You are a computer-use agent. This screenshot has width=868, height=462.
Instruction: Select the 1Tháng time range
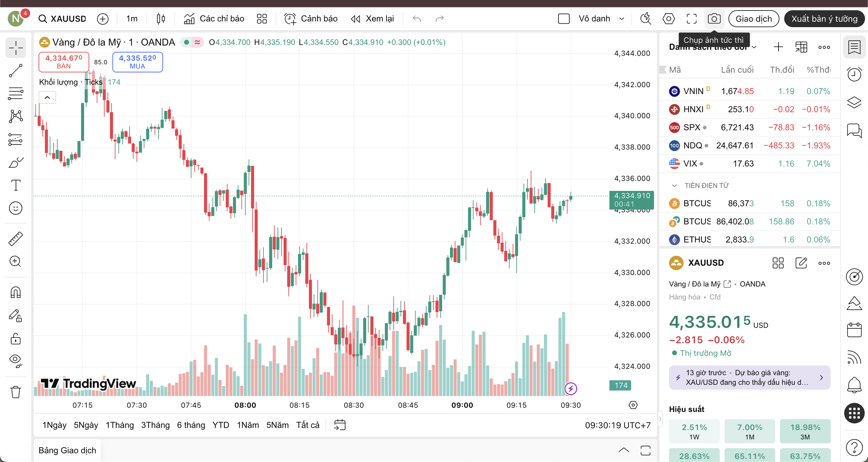click(119, 425)
